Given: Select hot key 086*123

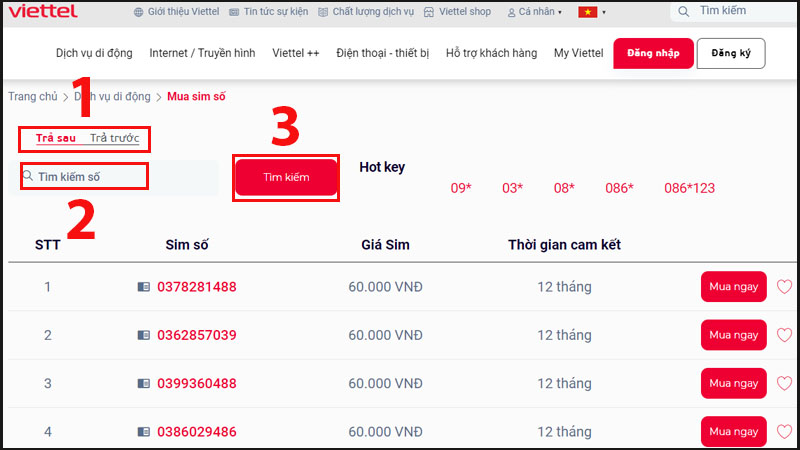Looking at the screenshot, I should pos(689,188).
